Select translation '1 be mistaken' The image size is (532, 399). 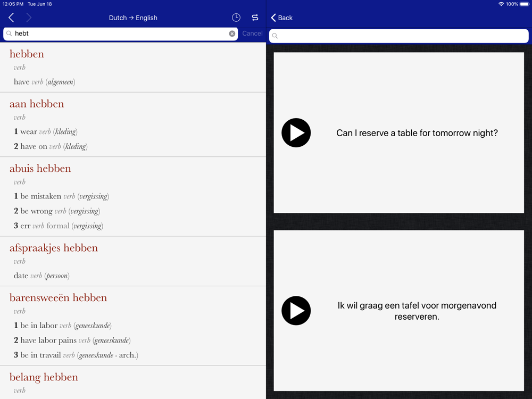pos(61,196)
